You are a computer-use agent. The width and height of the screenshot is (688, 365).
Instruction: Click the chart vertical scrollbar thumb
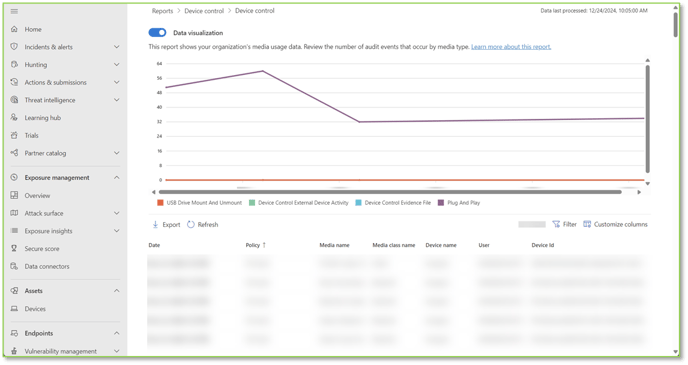pos(648,119)
